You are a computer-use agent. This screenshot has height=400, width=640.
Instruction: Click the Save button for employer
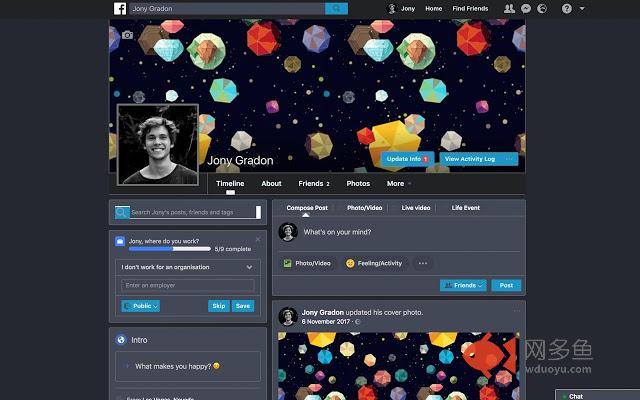tap(243, 306)
